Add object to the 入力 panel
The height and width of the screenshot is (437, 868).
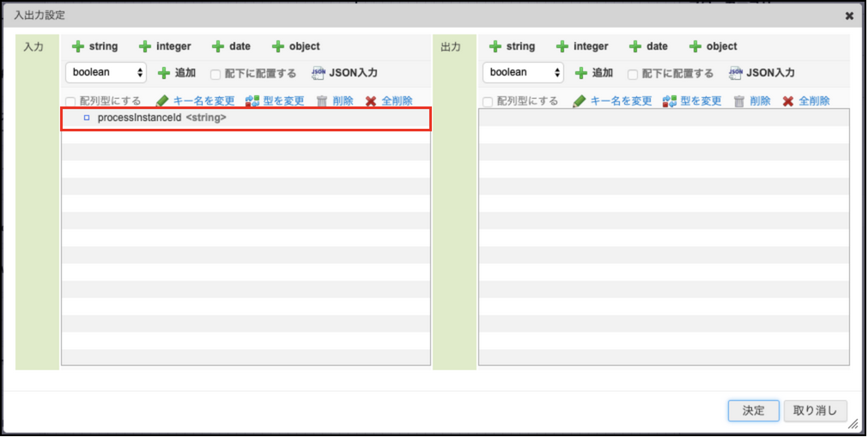(x=295, y=46)
